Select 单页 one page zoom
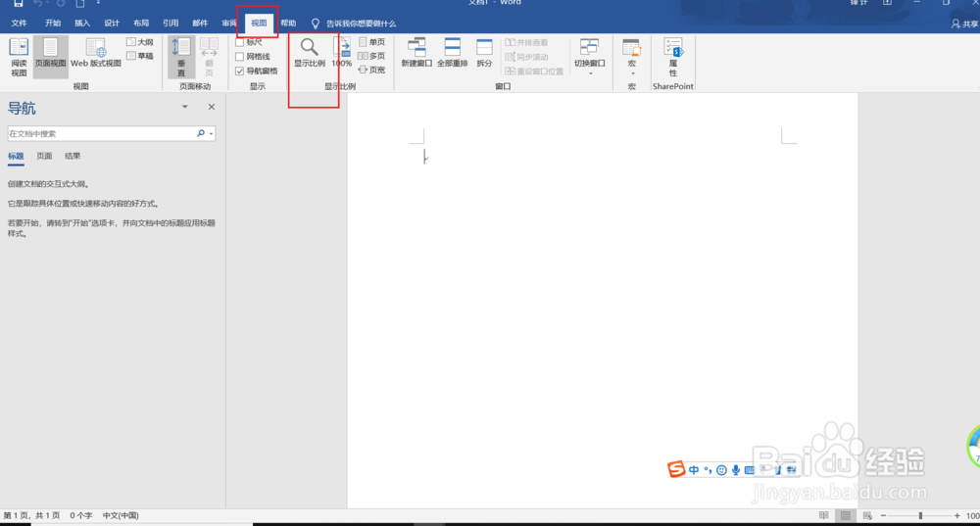980x526 pixels. click(371, 42)
